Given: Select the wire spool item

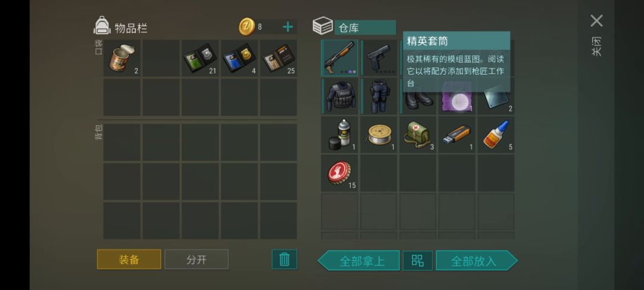Looking at the screenshot, I should [x=379, y=135].
